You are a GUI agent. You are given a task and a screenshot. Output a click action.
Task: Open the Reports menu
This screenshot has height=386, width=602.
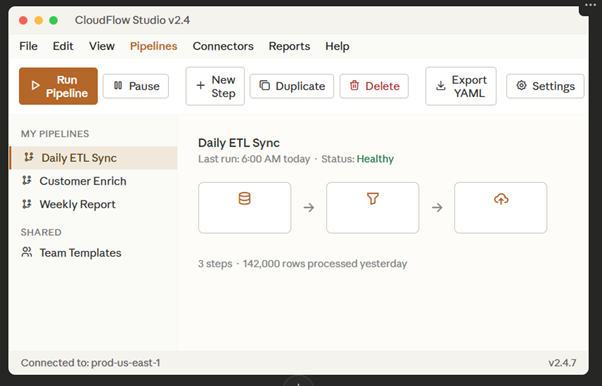coord(289,46)
